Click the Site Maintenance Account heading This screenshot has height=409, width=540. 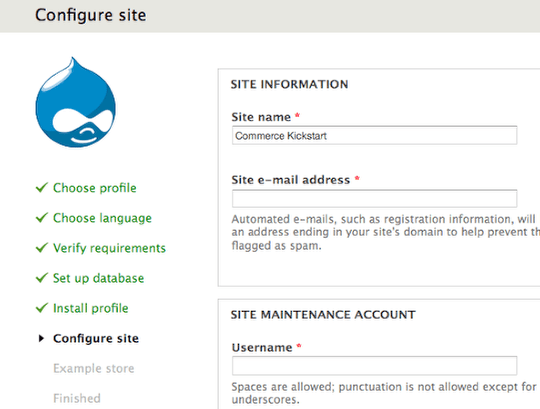[x=323, y=315]
